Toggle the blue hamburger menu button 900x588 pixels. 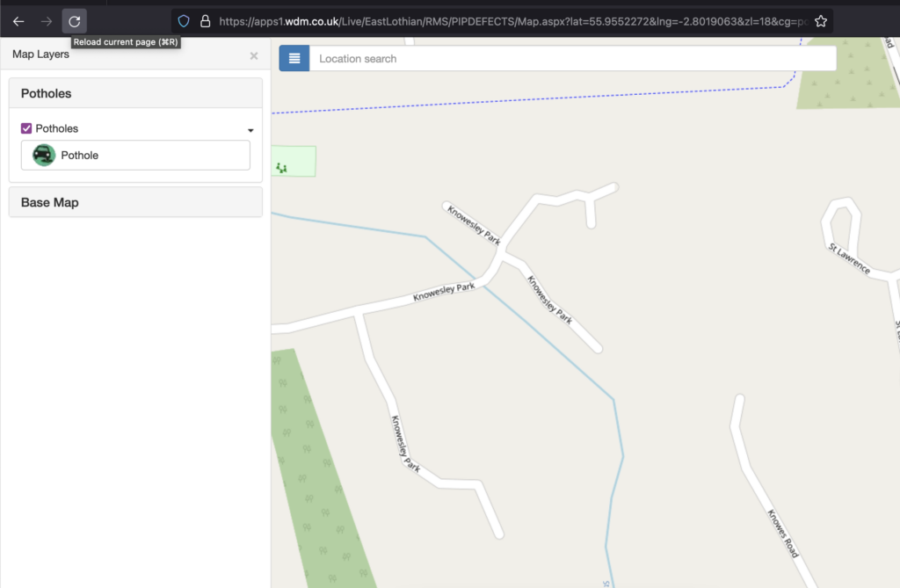(294, 59)
